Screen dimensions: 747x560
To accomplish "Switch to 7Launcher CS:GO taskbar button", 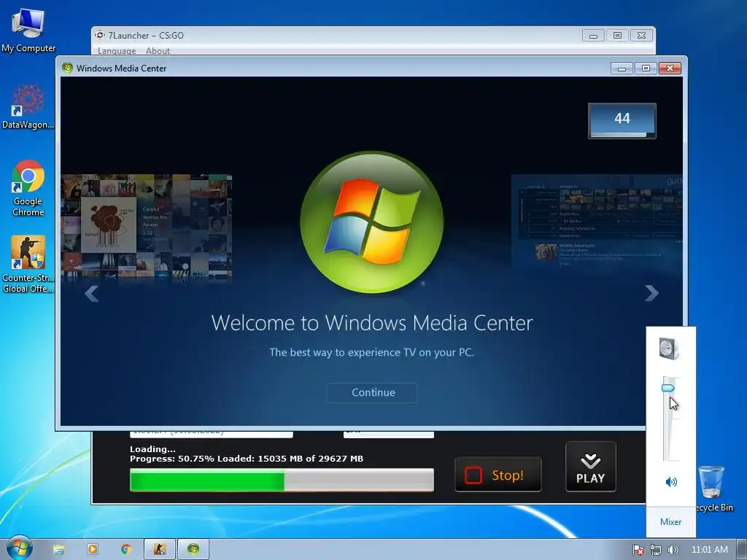I will [160, 549].
